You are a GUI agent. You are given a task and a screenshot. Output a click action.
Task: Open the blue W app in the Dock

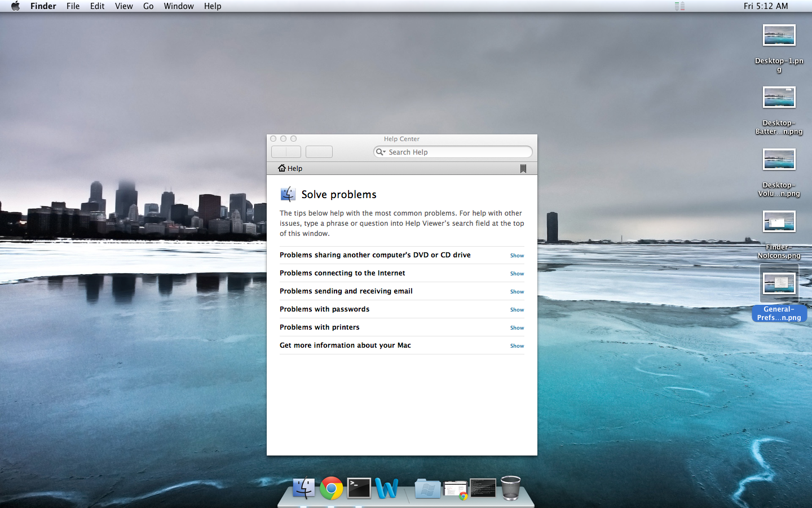pyautogui.click(x=387, y=488)
